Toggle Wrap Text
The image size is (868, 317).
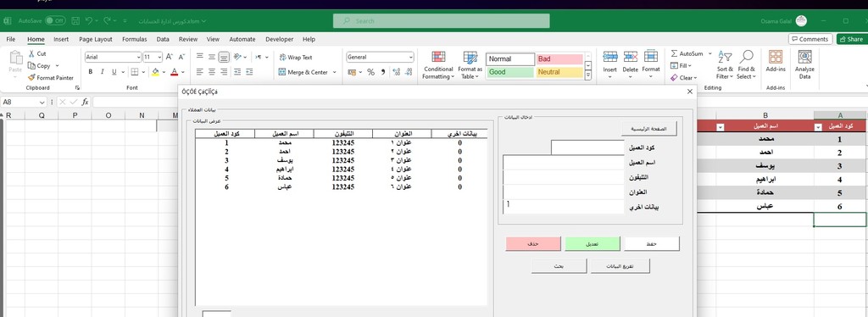(x=296, y=57)
